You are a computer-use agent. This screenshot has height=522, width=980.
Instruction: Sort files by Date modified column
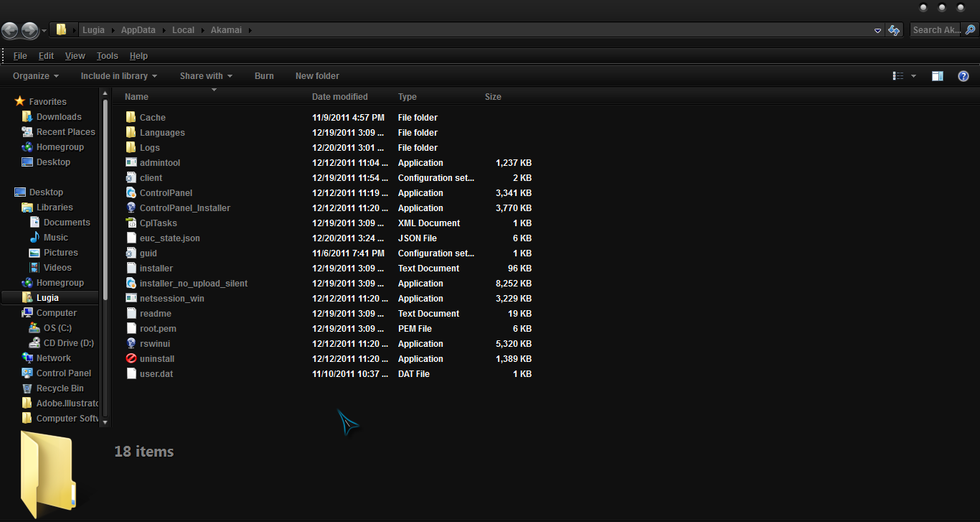click(x=339, y=97)
